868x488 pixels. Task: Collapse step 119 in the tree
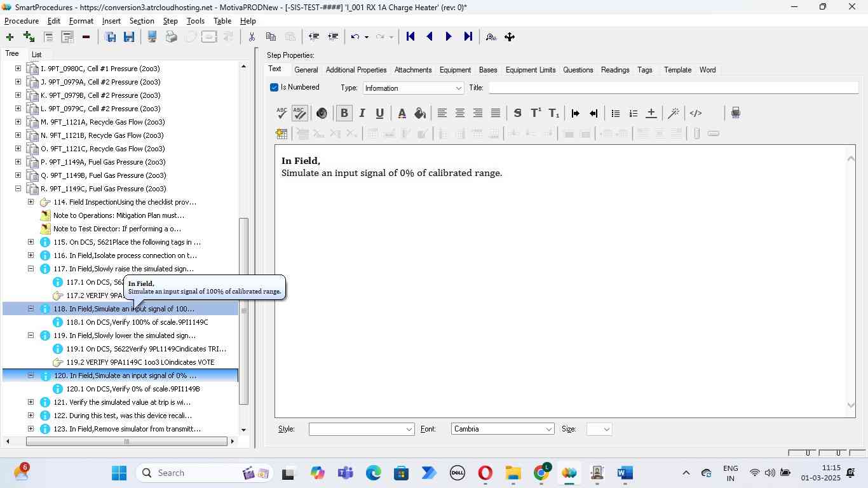[31, 335]
